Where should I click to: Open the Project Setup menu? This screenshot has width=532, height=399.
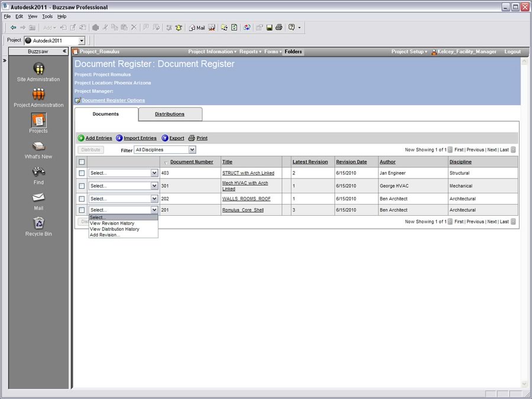pyautogui.click(x=409, y=51)
